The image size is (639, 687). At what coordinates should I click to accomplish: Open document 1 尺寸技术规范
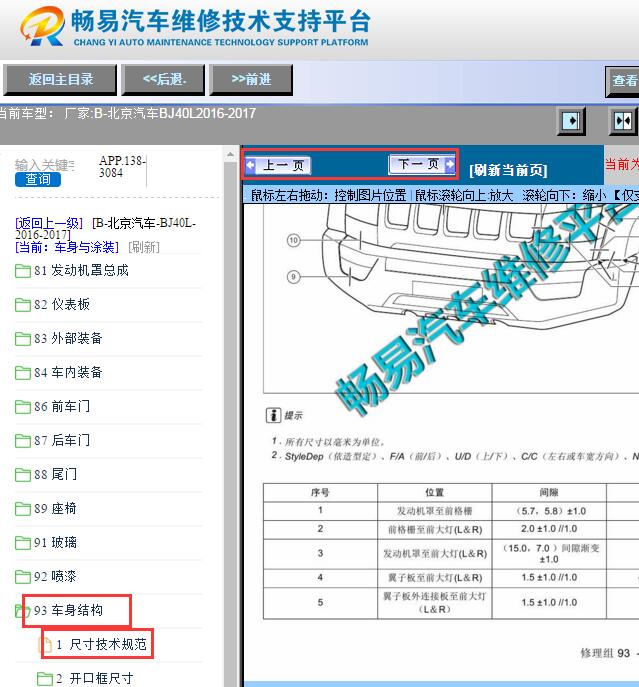click(101, 645)
